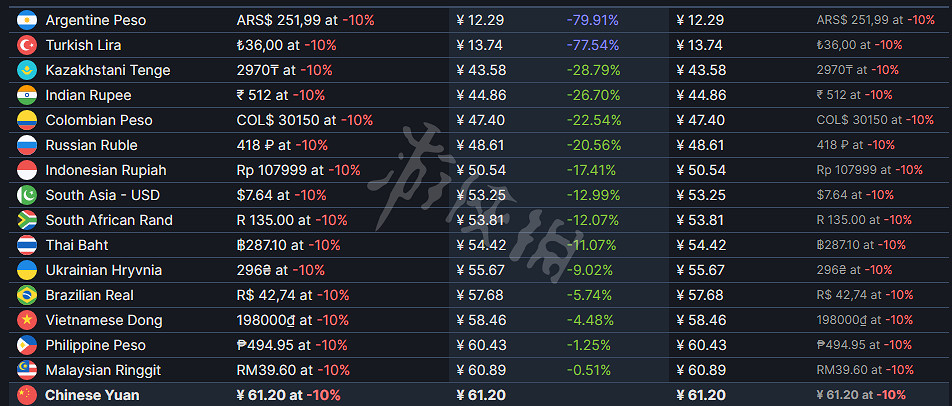Click the South Africa flag icon
This screenshot has height=406, width=952.
[27, 220]
